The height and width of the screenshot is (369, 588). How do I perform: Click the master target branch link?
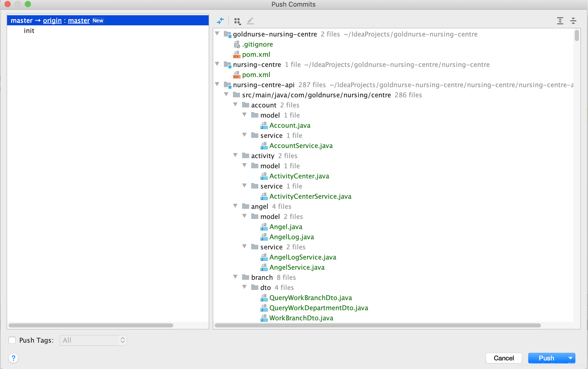pos(79,21)
